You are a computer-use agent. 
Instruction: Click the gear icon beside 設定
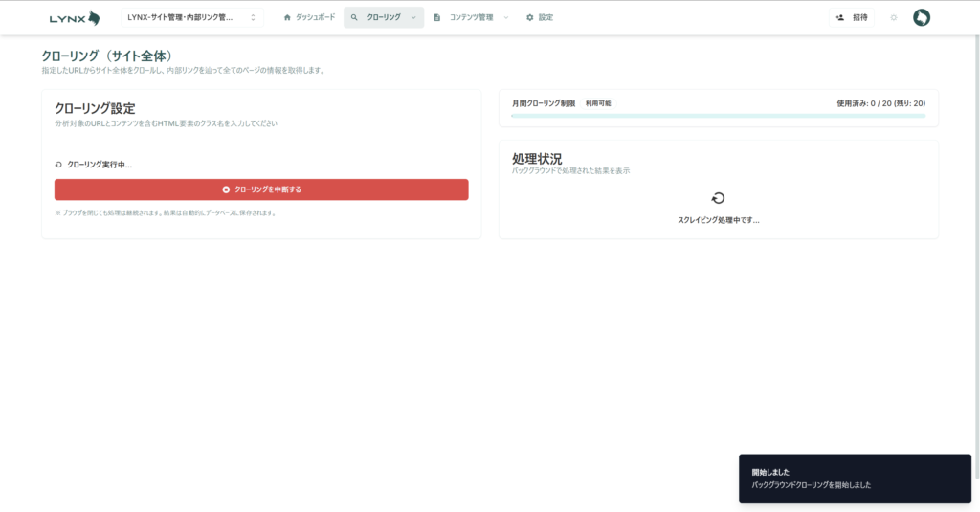[x=529, y=17]
